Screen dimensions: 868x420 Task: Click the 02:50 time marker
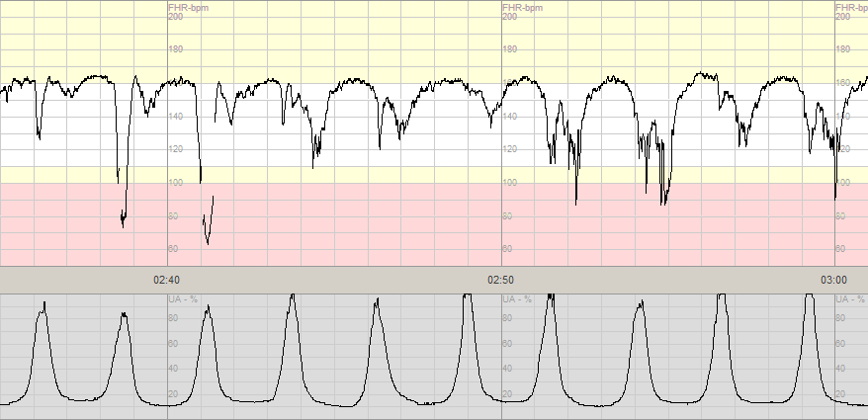[x=501, y=280]
